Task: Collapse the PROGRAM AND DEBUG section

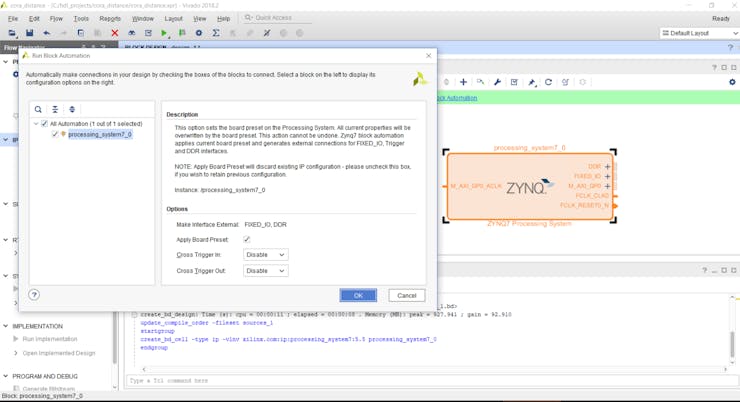Action: [x=6, y=376]
